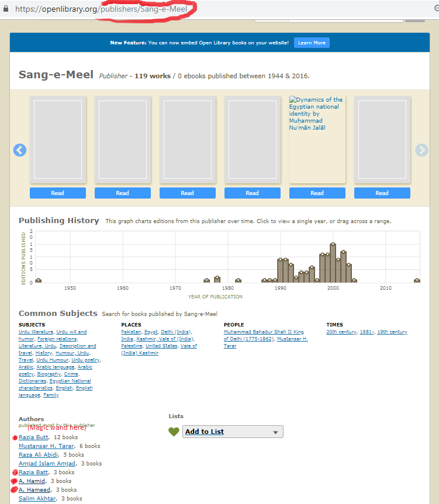Screen dimensions: 439x504
Task: Open the 20th century time link
Action: [x=341, y=332]
